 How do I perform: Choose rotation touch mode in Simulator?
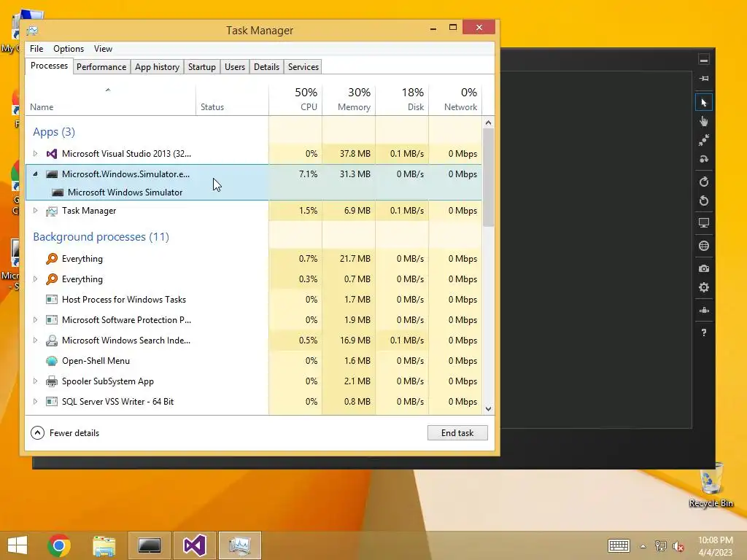pyautogui.click(x=704, y=159)
